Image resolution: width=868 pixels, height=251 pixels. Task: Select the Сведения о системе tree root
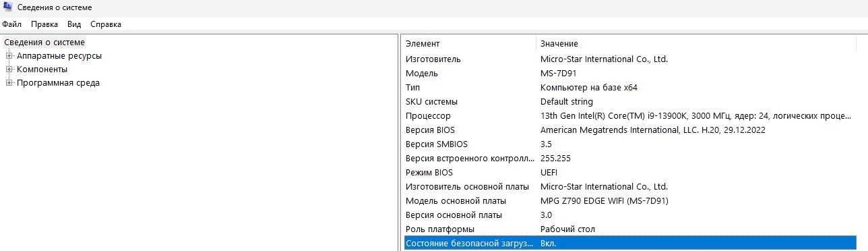click(x=44, y=42)
